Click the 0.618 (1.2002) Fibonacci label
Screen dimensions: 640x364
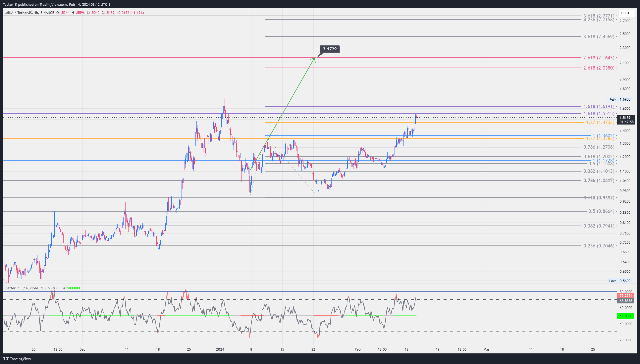pos(599,157)
